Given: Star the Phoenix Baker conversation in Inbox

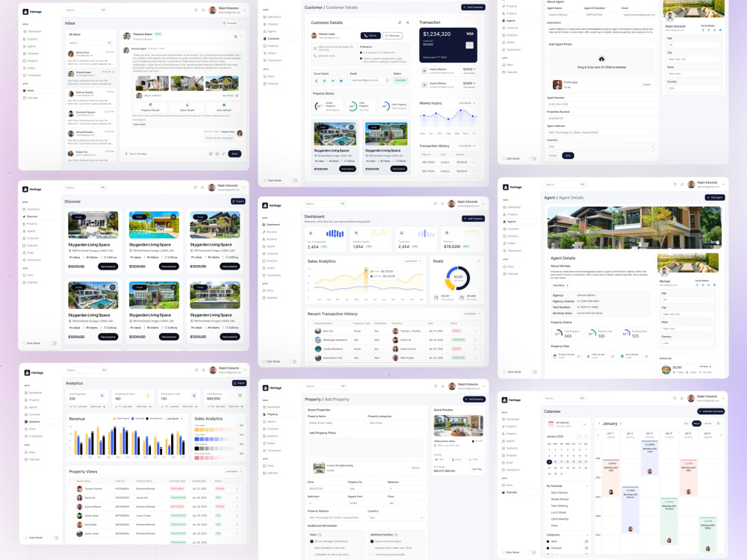Looking at the screenshot, I should (x=235, y=36).
